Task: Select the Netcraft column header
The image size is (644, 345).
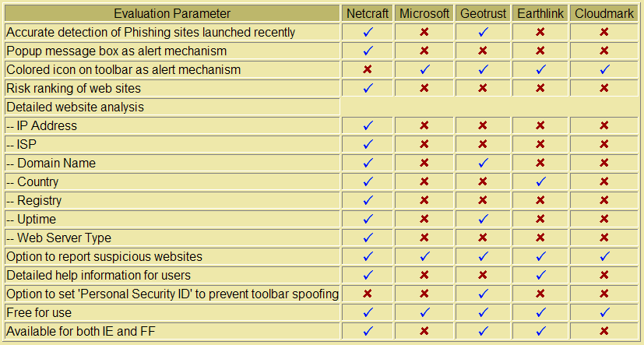Action: pos(368,13)
